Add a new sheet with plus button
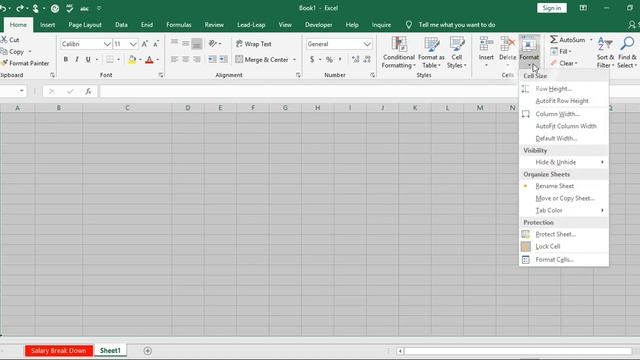The width and height of the screenshot is (640, 360). [148, 351]
